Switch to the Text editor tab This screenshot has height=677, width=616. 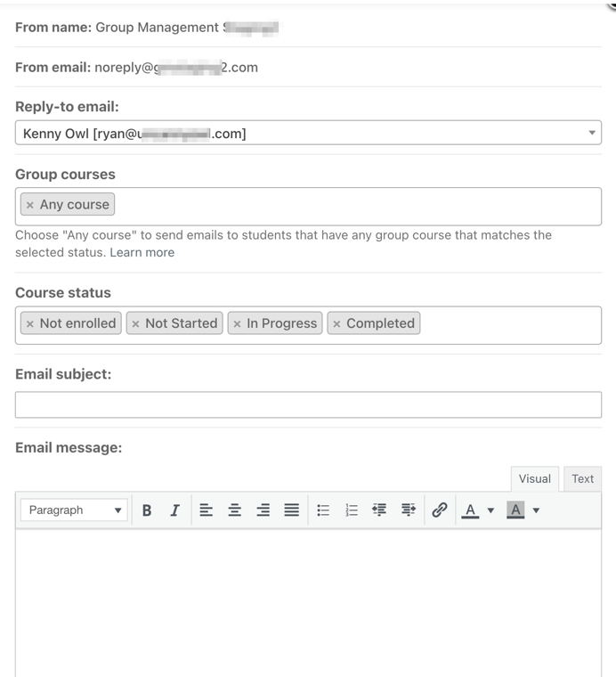coord(583,478)
